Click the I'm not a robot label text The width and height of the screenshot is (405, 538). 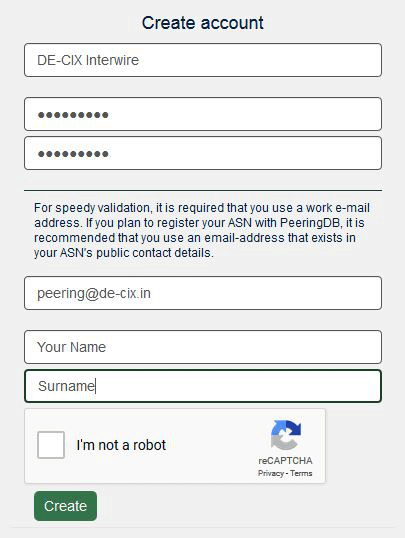121,445
